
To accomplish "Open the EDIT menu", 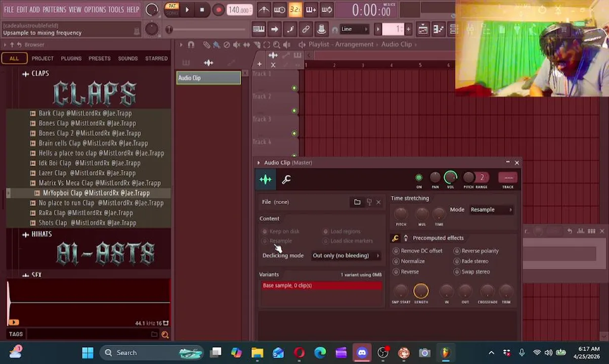I will point(22,10).
